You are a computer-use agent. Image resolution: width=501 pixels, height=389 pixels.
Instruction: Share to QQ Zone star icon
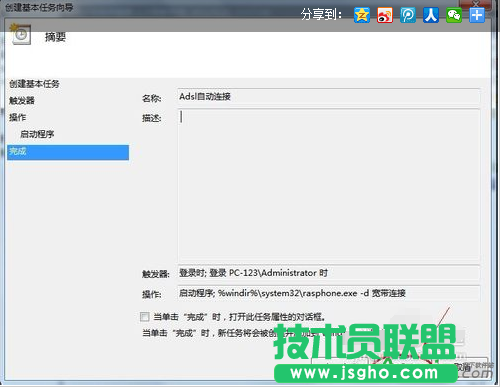(362, 15)
